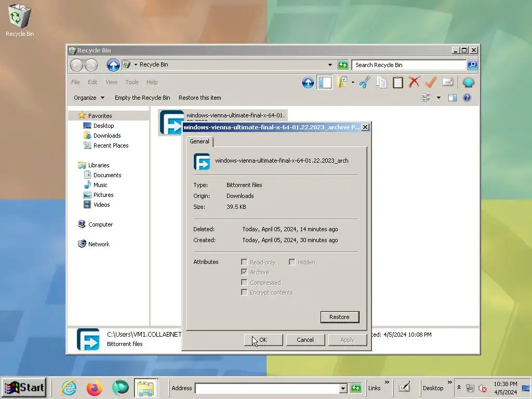Click the file Explorer taskbar button
Image resolution: width=532 pixels, height=399 pixels.
146,388
